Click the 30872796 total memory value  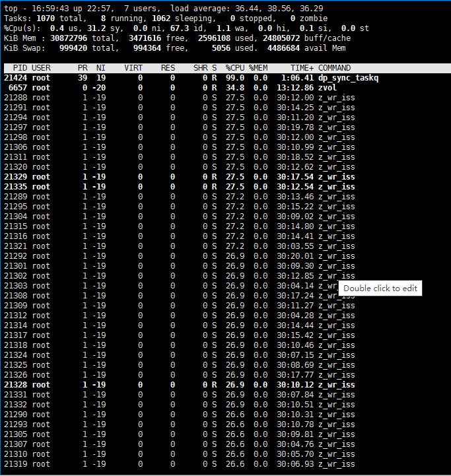tap(69, 38)
